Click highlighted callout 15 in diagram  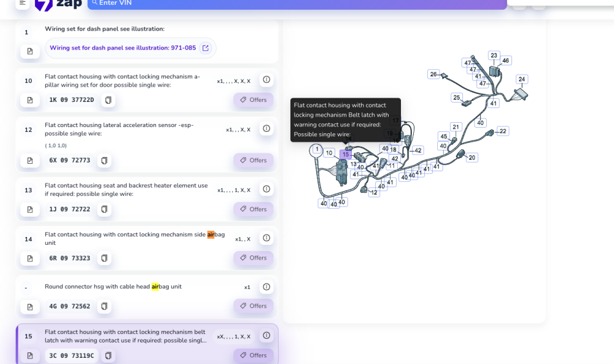coord(345,155)
